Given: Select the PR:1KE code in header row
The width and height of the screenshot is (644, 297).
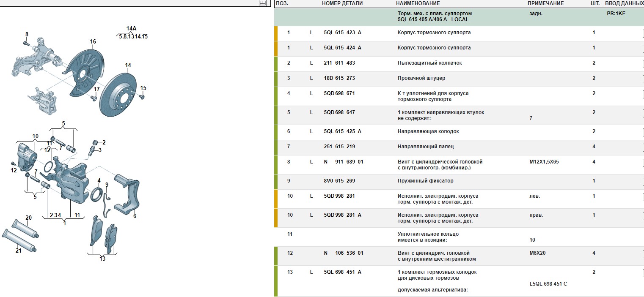Looking at the screenshot, I should [x=616, y=14].
